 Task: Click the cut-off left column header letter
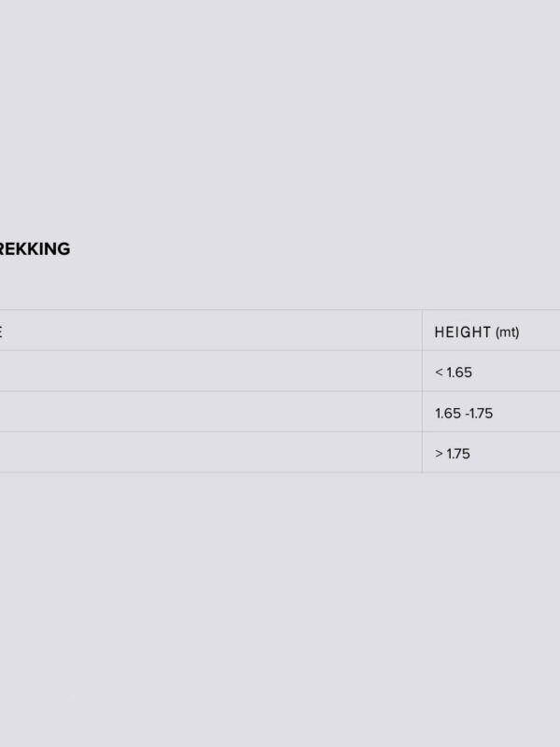1,331
